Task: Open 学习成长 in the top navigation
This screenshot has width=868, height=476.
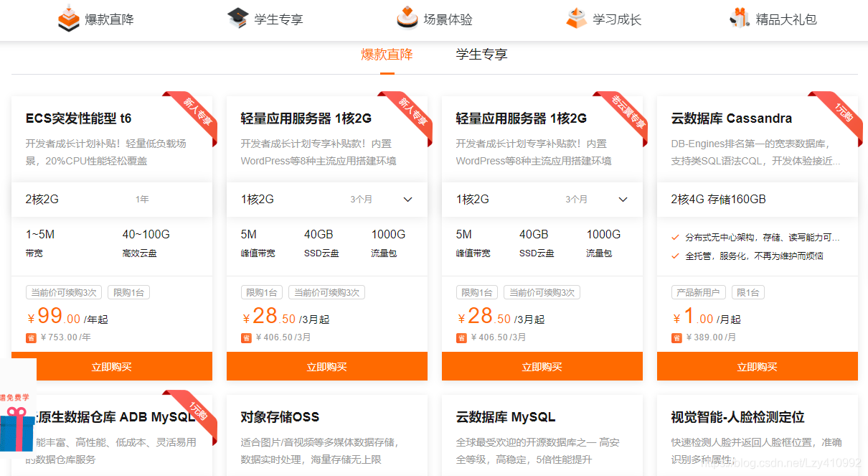Action: tap(617, 19)
